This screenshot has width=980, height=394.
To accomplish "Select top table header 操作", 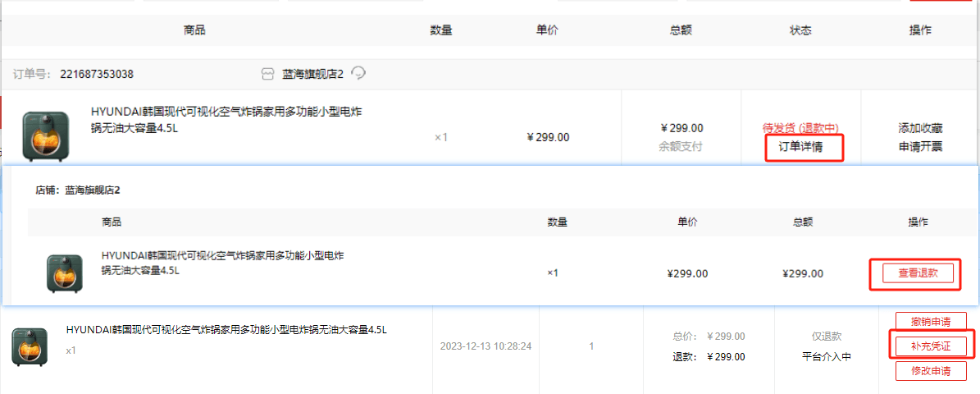I will coord(920,30).
